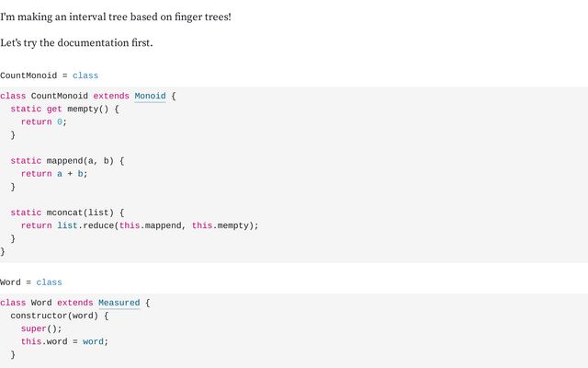Click the underlined Monoid reference link
Image resolution: width=588 pixels, height=368 pixels.
click(x=150, y=96)
